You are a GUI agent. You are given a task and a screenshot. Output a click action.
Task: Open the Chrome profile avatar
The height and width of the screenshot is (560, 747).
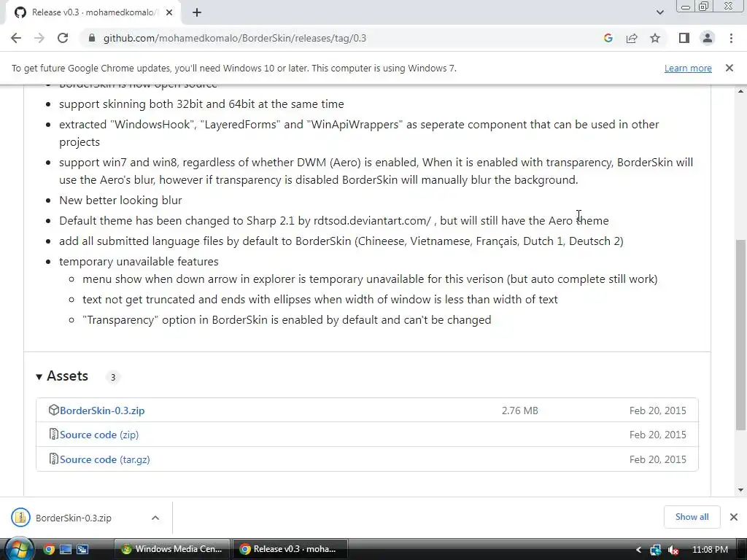click(x=708, y=38)
